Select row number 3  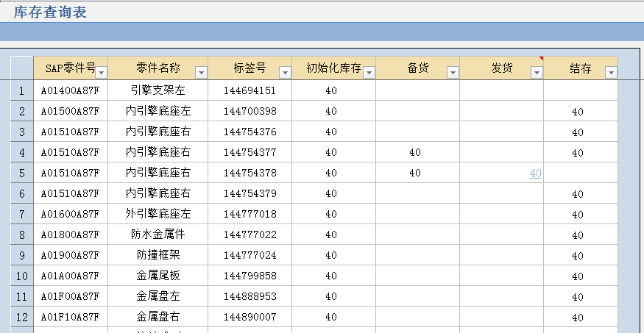[22, 132]
